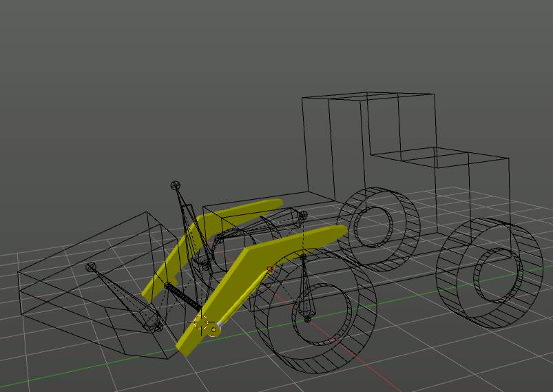Click the bone sphere inside the bucket
Viewport: 553px width, 392px height.
(91, 267)
